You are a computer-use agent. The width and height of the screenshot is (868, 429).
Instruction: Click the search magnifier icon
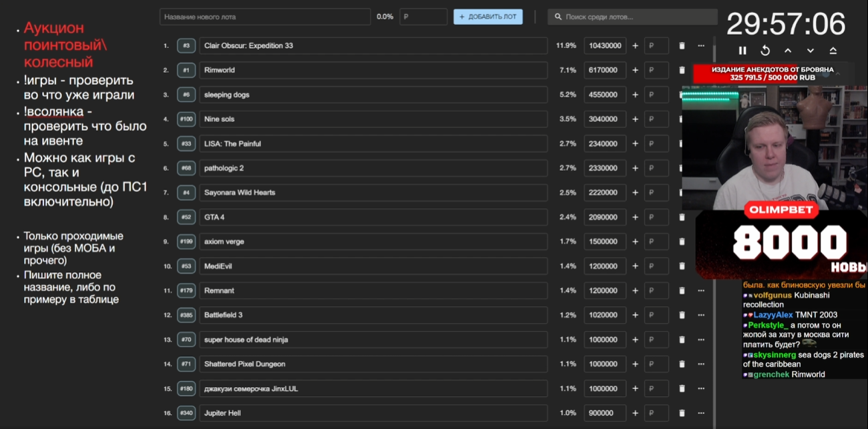pos(557,17)
